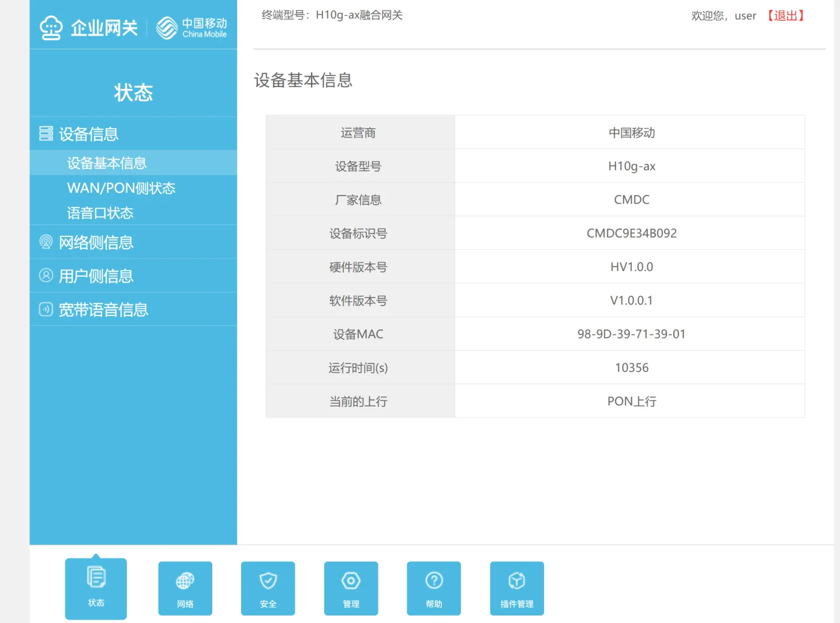Open 插件管理 plugin management icon
The image size is (840, 623).
coord(516,588)
